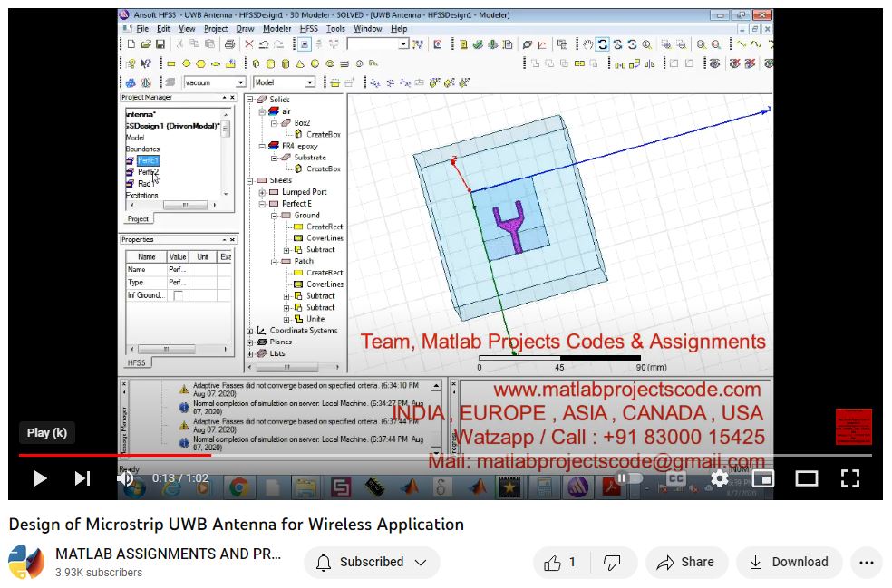Open the vacuum material dropdown
The width and height of the screenshot is (892, 588).
[x=240, y=82]
